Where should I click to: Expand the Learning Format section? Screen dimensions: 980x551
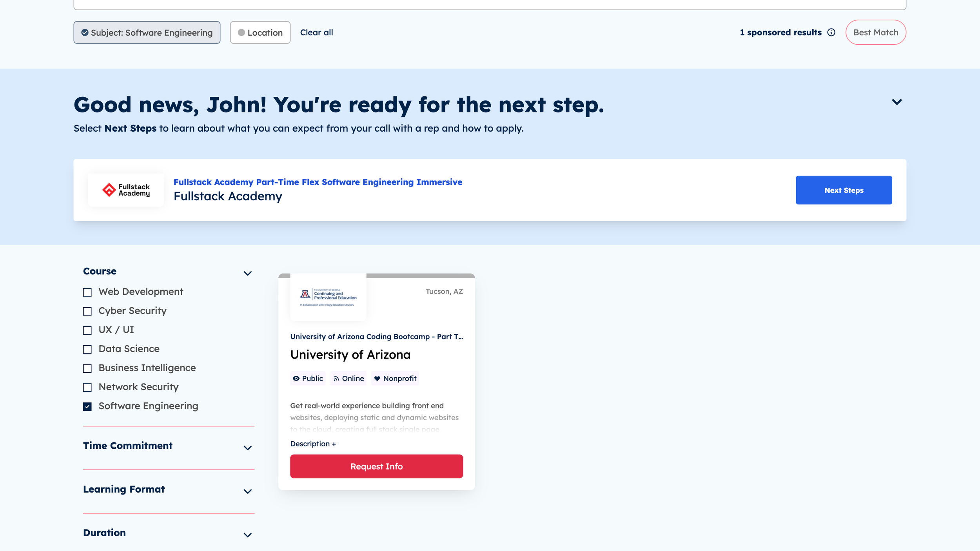click(x=247, y=491)
